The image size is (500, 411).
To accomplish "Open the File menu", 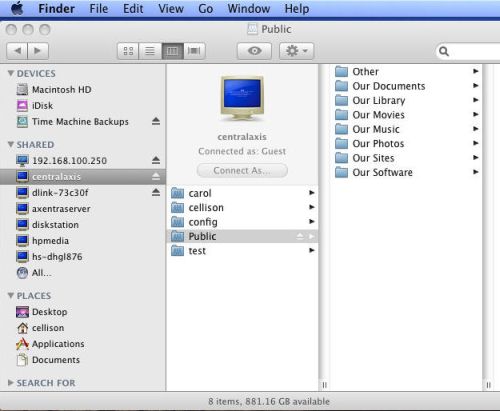I will click(x=99, y=9).
